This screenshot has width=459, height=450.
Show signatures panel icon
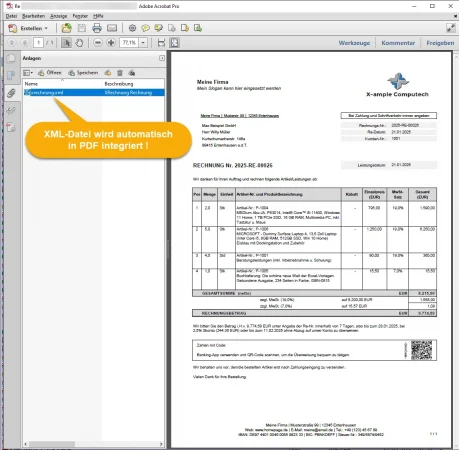coord(11,110)
